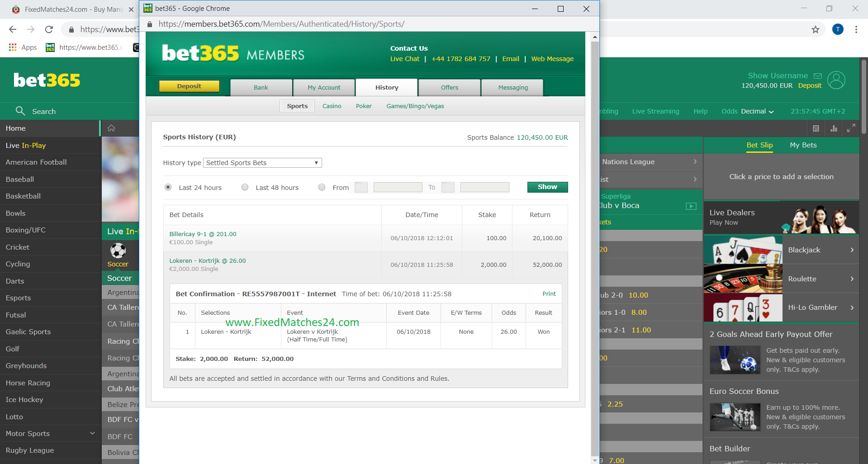Go back in the main browser window
Viewport: 868px width, 464px height.
[x=13, y=29]
